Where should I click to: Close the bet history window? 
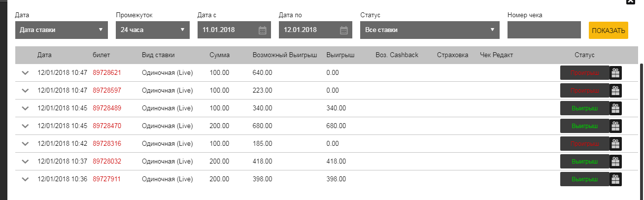630,2
